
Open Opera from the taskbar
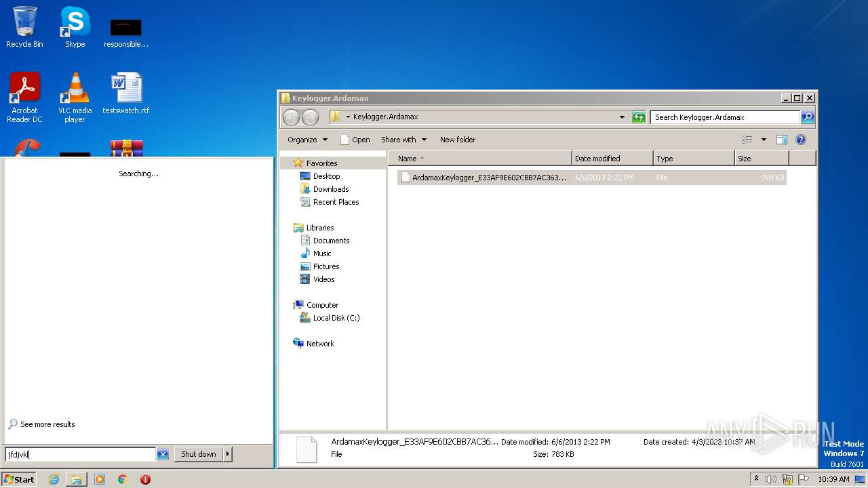pyautogui.click(x=145, y=479)
